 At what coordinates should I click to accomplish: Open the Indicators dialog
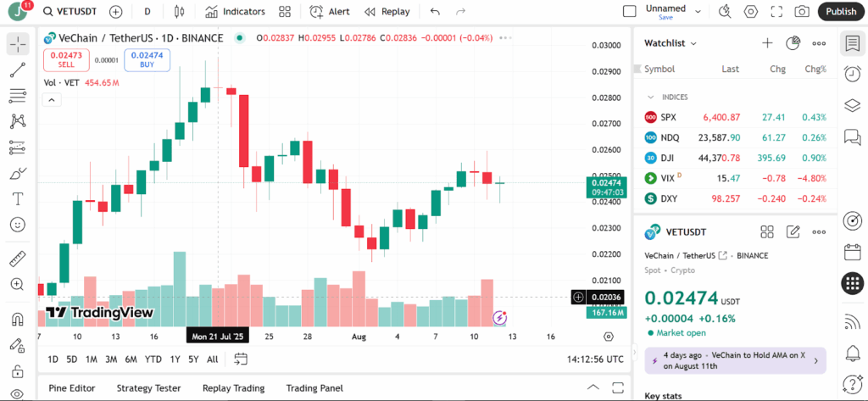pyautogui.click(x=235, y=11)
